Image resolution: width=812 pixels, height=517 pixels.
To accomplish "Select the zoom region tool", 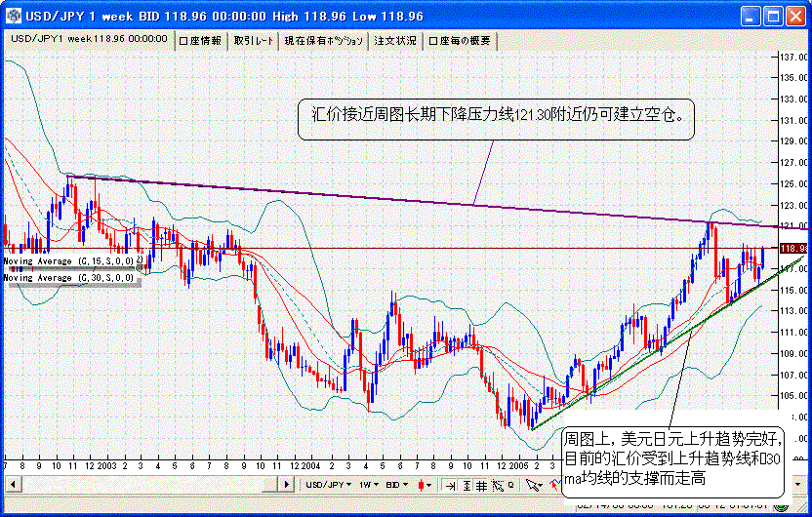I will pyautogui.click(x=496, y=484).
